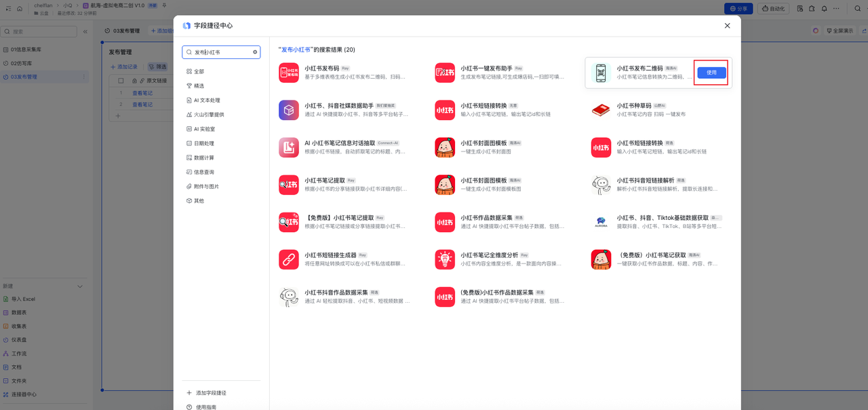868x410 pixels.
Task: Open 小红书短链接生成器 link icon
Action: coord(289,259)
